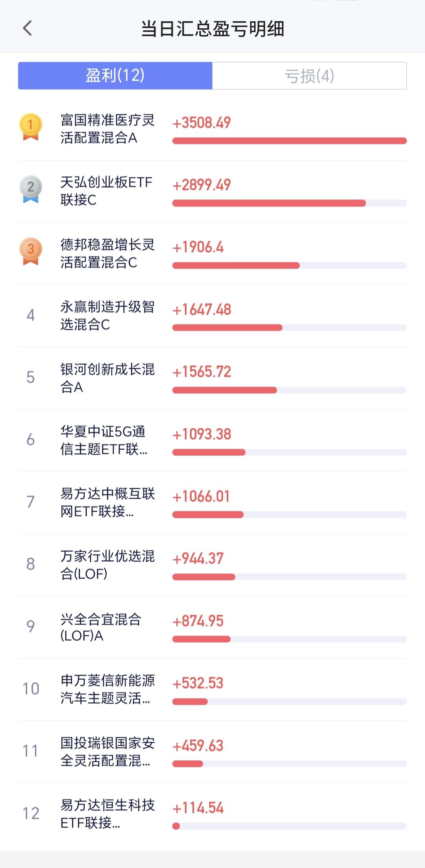Open 易方达恒生科技ETF联接 fund row
425x868 pixels.
point(213,814)
